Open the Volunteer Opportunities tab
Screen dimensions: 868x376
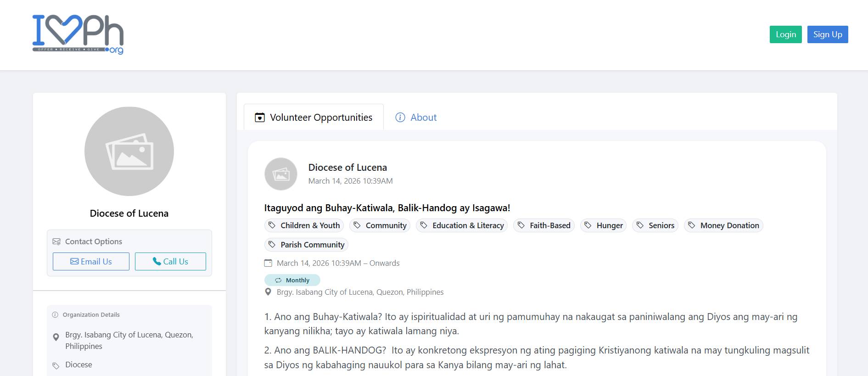click(x=314, y=118)
